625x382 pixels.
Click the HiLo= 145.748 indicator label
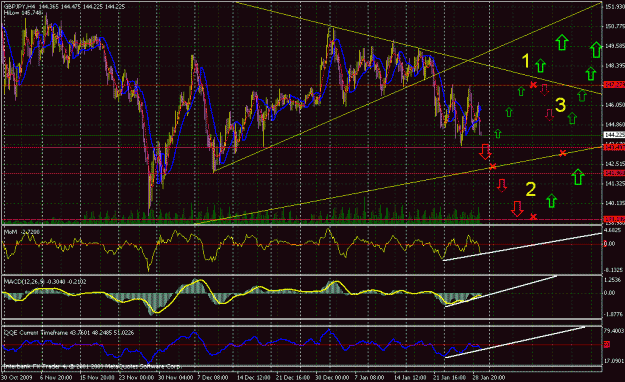23,13
